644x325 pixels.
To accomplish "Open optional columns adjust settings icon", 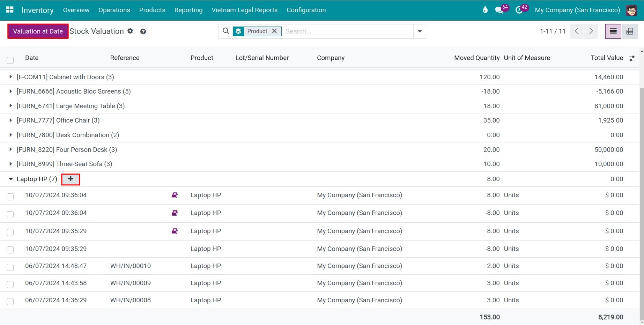I will point(632,58).
